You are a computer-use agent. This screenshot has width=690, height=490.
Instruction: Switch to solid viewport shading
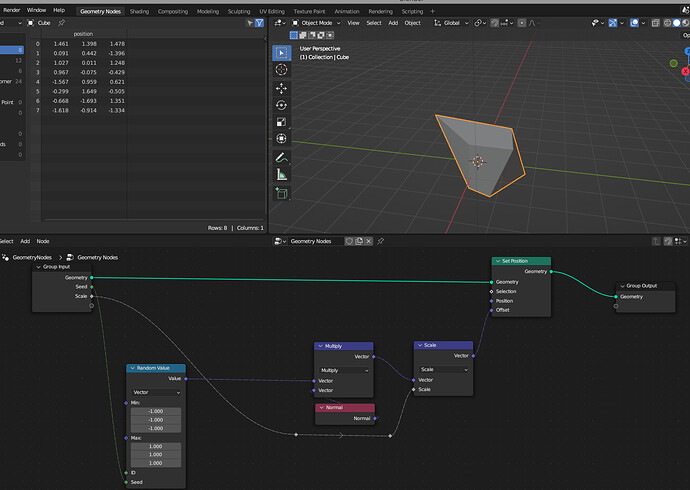pyautogui.click(x=677, y=23)
